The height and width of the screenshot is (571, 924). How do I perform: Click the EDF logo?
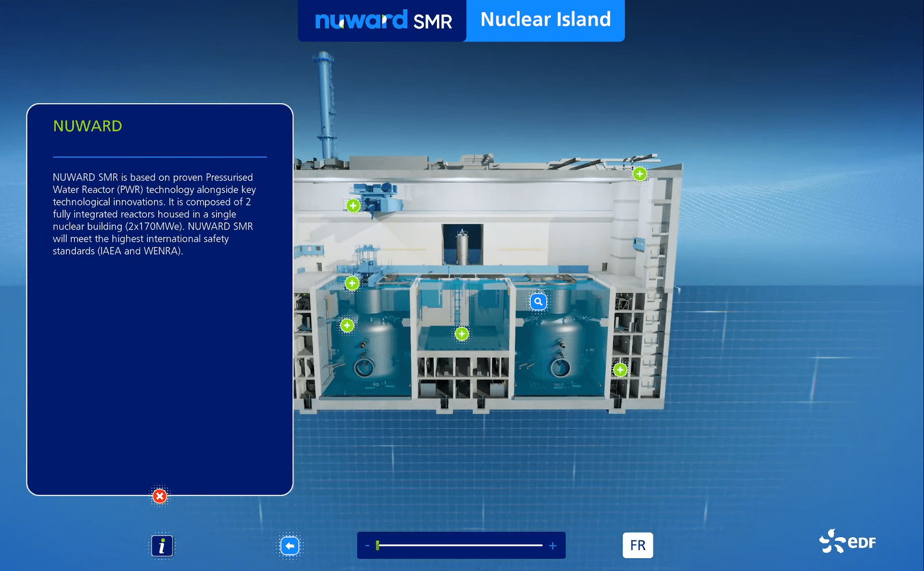pyautogui.click(x=848, y=542)
